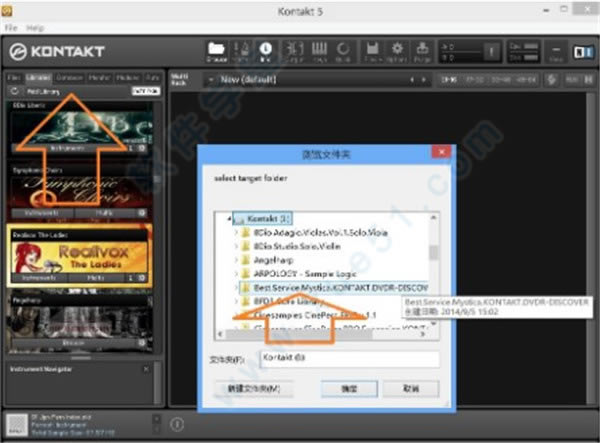Click the Native Instruments logo icon
The width and height of the screenshot is (600, 443).
pos(583,52)
